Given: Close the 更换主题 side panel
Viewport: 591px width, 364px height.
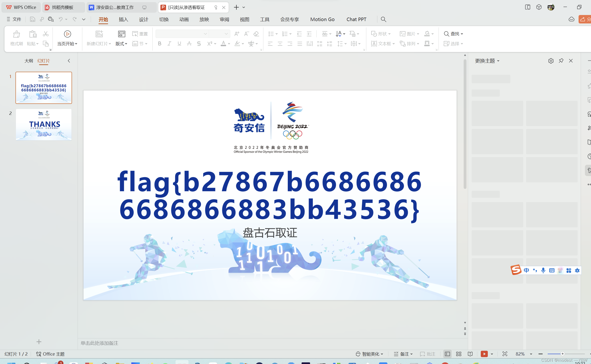Looking at the screenshot, I should tap(571, 61).
